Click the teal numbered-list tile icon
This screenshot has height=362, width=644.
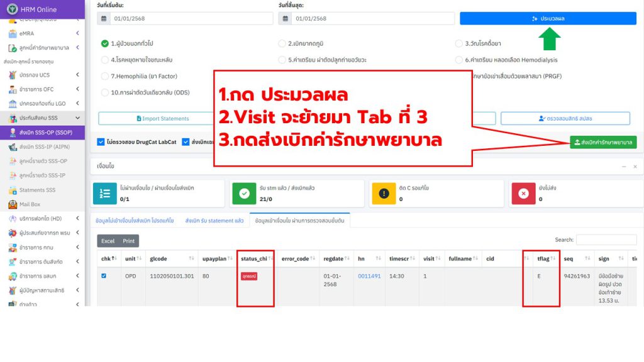(104, 194)
